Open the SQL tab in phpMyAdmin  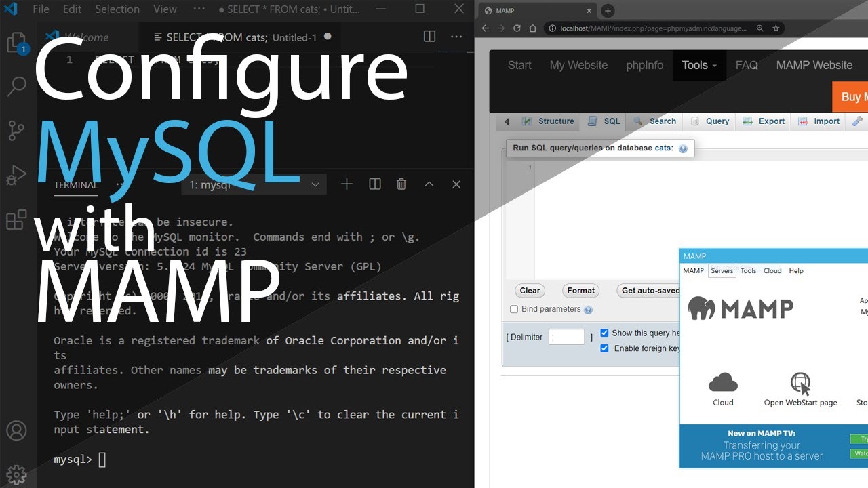coord(604,121)
